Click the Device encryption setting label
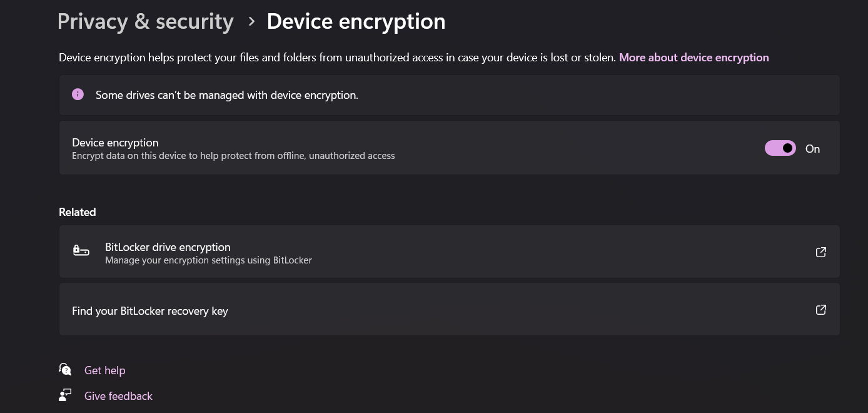 pos(115,143)
